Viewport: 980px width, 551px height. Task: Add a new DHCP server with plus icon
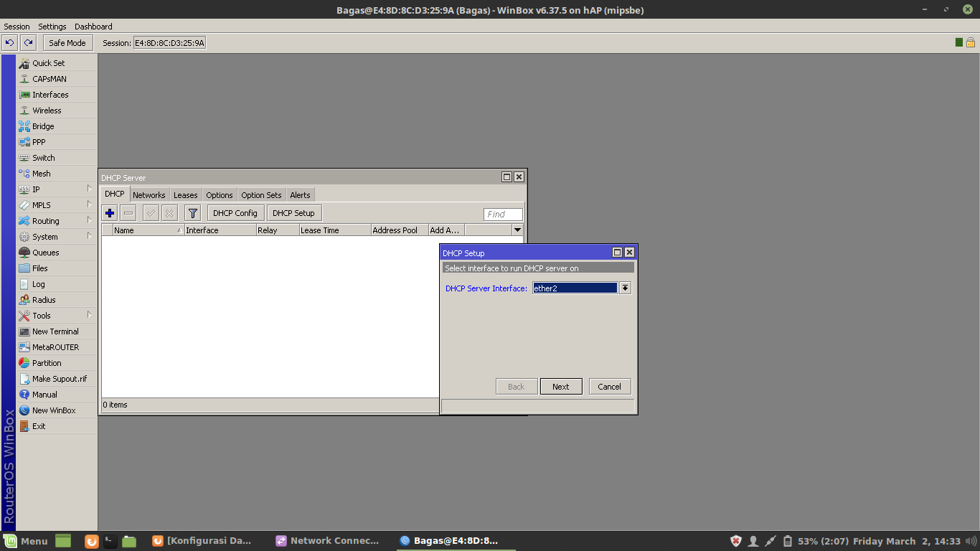110,213
